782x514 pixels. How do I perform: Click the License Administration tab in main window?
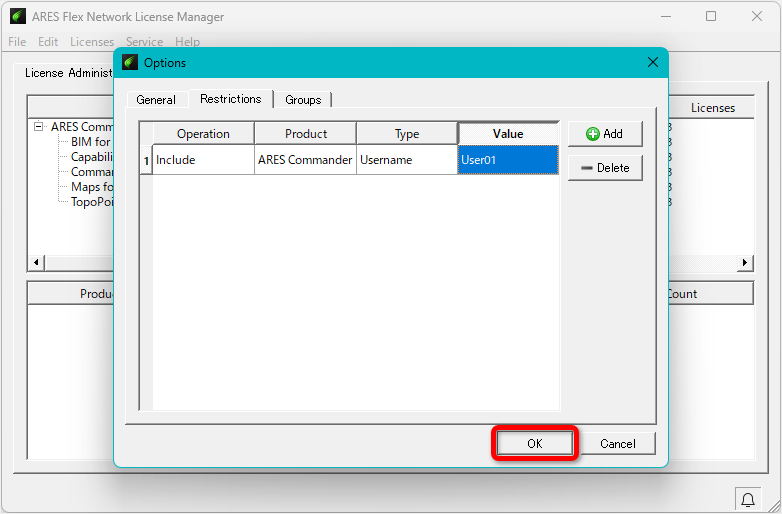click(x=69, y=73)
